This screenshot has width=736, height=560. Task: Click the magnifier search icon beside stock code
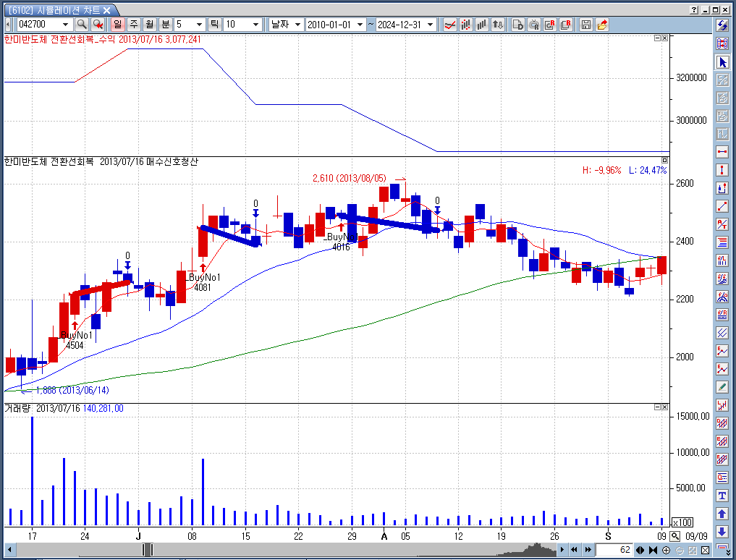point(82,25)
